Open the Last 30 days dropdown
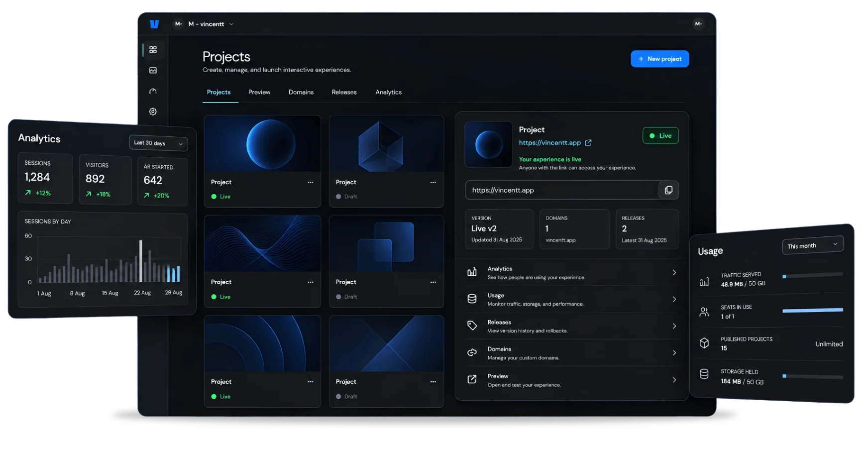Image resolution: width=868 pixels, height=449 pixels. point(158,143)
